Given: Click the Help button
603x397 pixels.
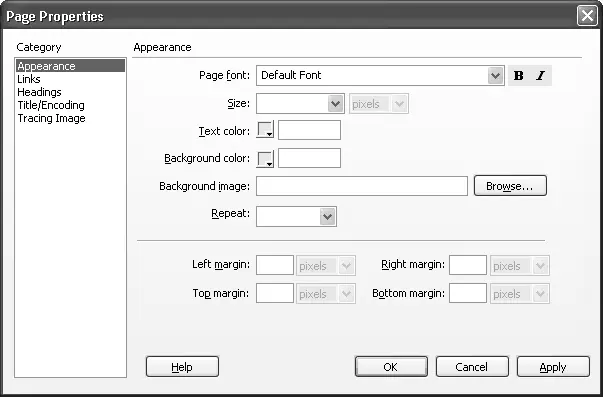Looking at the screenshot, I should 182,367.
